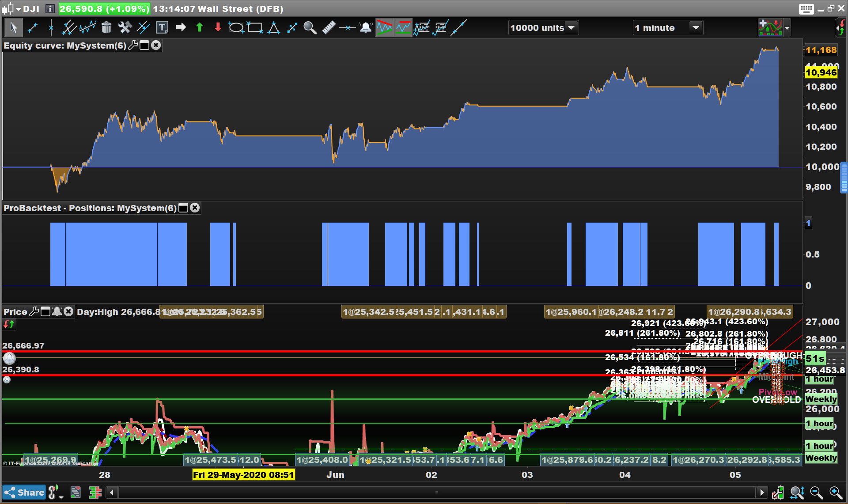The width and height of the screenshot is (848, 504).
Task: Select the ellipse drawing tool
Action: (x=236, y=28)
